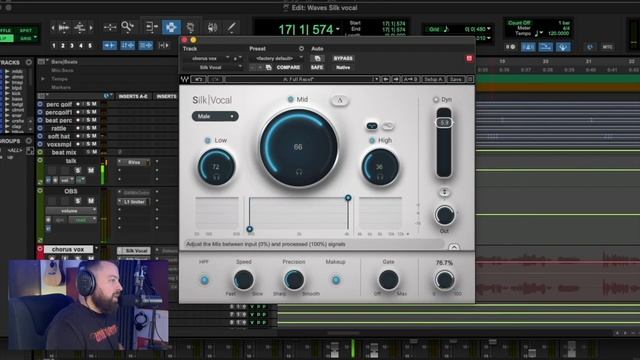Screen dimensions: 640x360
Task: Open the factory default preset dropdown
Action: click(x=276, y=58)
